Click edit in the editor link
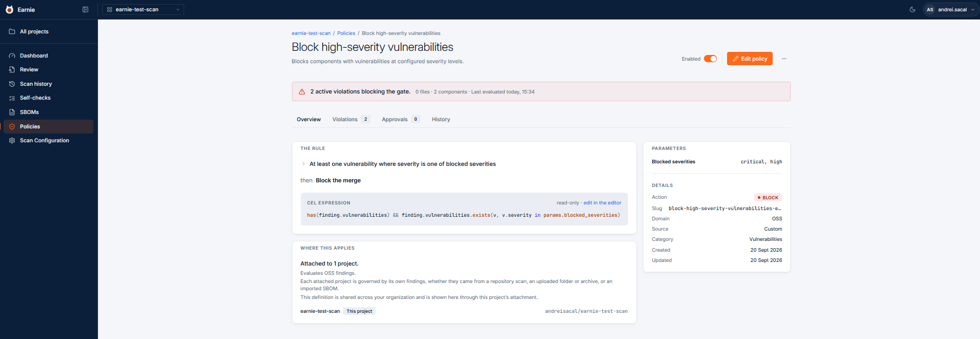Screen dimensions: 980x339 [x=602, y=203]
